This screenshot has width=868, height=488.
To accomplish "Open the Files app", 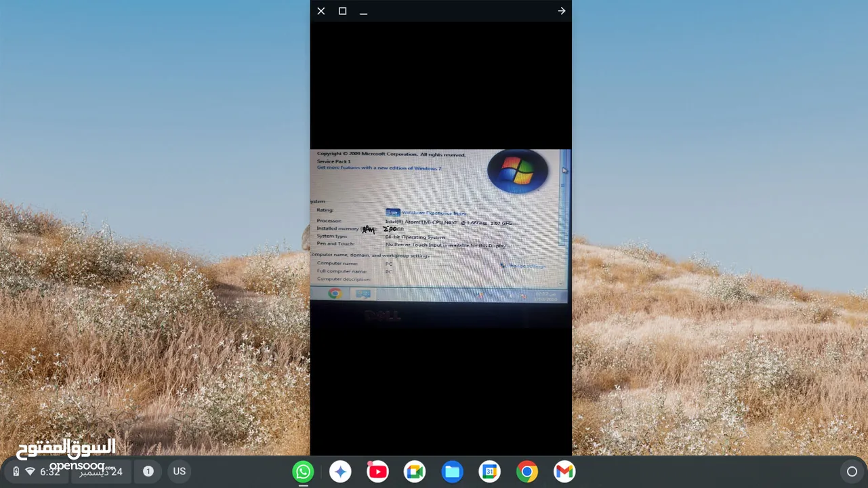I will pos(452,472).
